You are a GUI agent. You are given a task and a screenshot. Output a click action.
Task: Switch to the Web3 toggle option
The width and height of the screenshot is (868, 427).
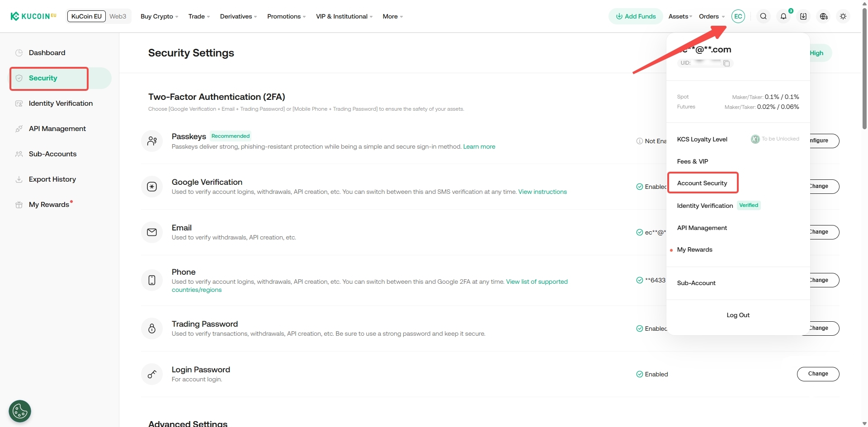[118, 16]
